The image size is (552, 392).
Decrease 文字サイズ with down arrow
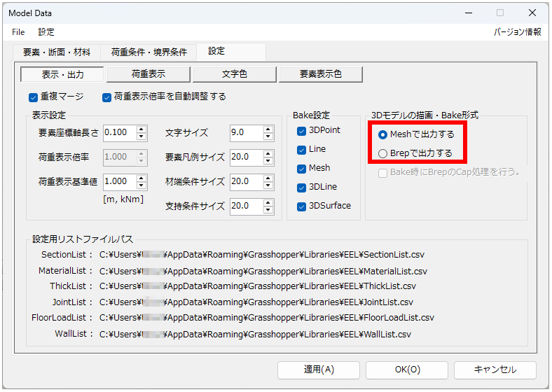[x=268, y=136]
